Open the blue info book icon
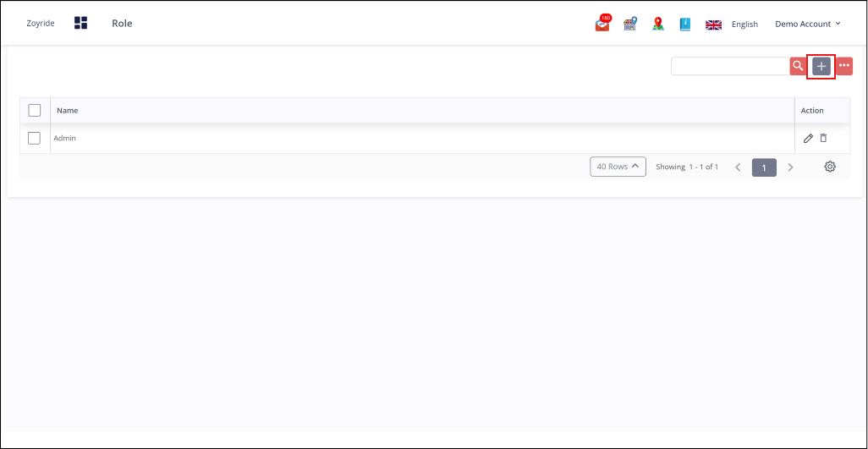The height and width of the screenshot is (449, 868). (x=684, y=25)
